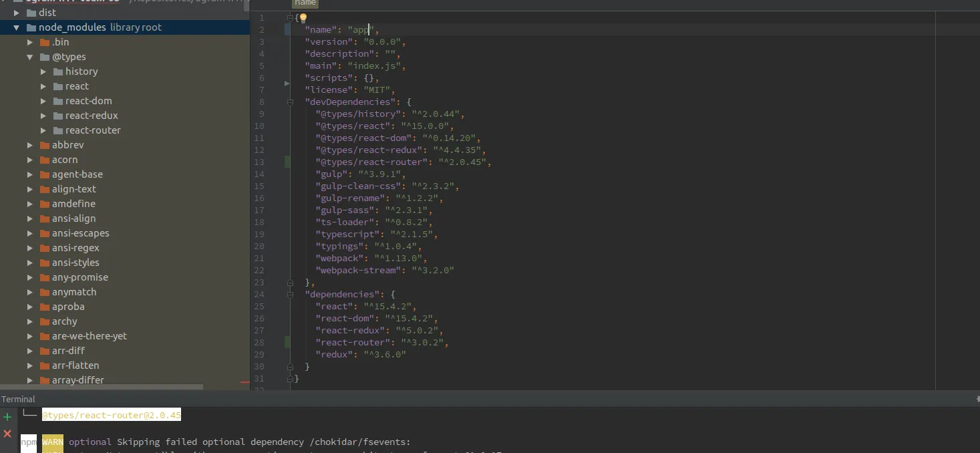Expand the react-router folder arrow
Screen dimensions: 980x453
(x=43, y=130)
